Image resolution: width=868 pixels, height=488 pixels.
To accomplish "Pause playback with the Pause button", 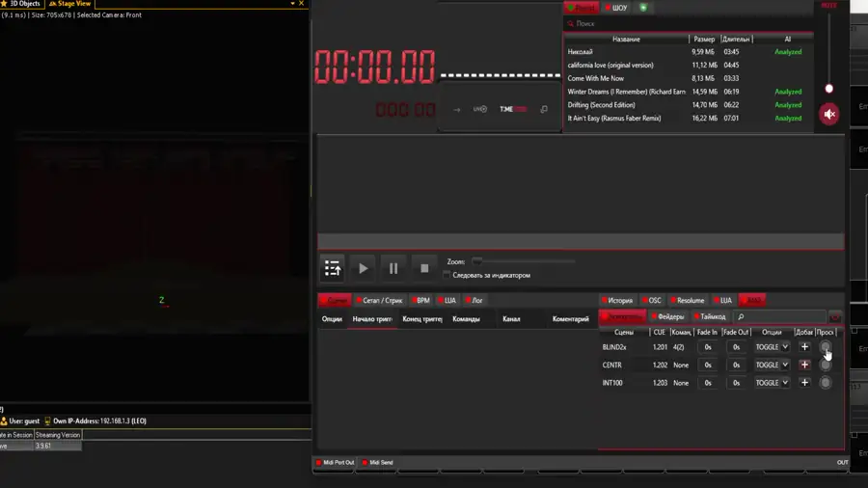I will coord(393,268).
